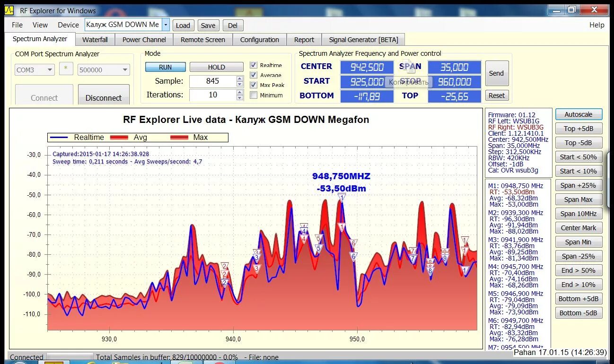Select the Spectrum Analyzer tab
The height and width of the screenshot is (364, 614).
point(40,39)
